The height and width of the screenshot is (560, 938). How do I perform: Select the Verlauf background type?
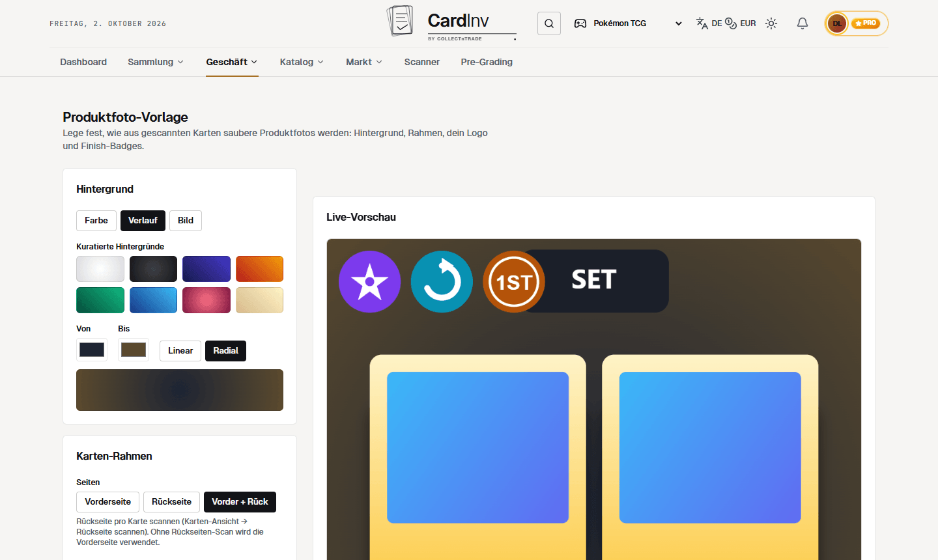[143, 221]
